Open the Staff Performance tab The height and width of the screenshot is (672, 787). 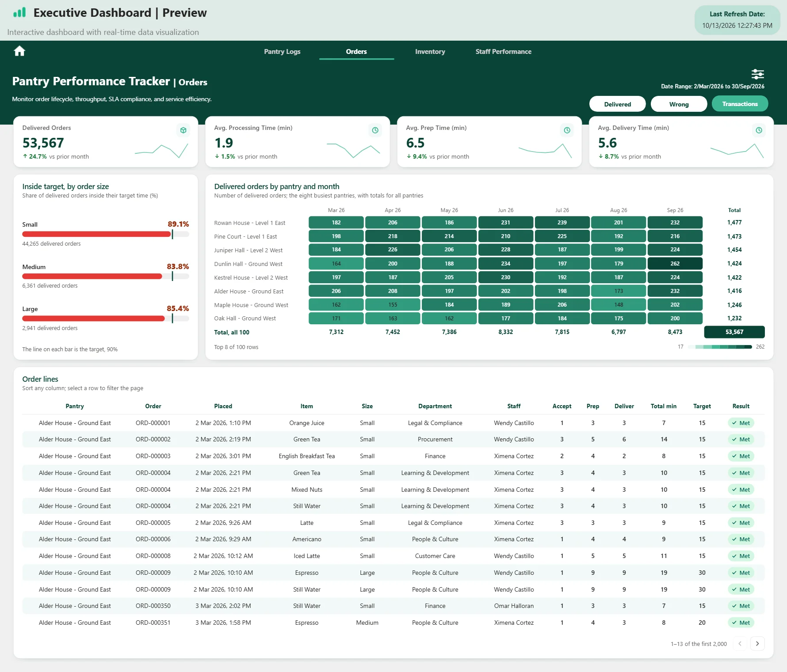(503, 52)
